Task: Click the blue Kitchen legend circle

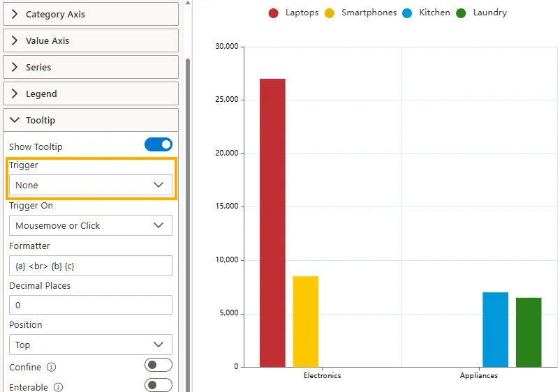Action: [408, 13]
